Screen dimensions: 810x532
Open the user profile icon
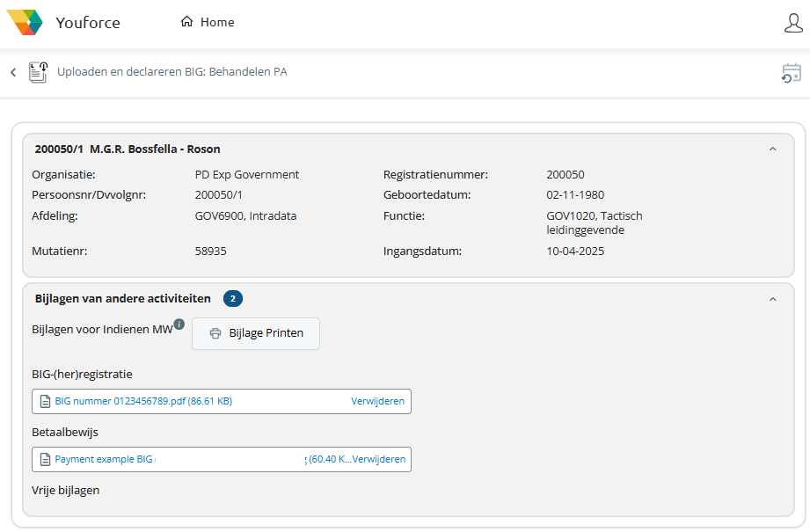pyautogui.click(x=793, y=23)
